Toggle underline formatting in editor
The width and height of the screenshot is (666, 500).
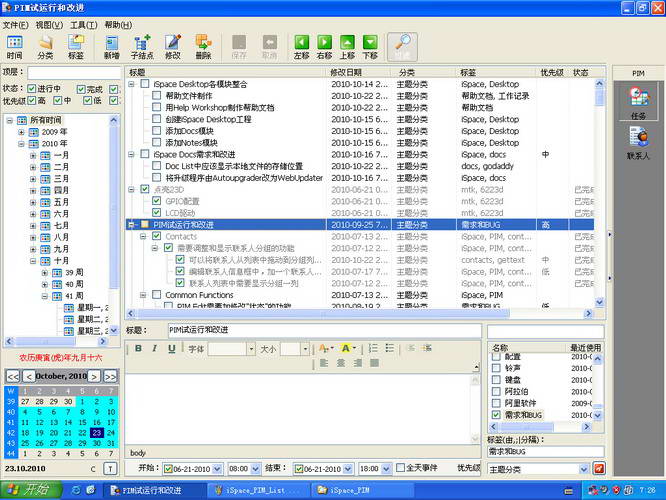click(171, 348)
